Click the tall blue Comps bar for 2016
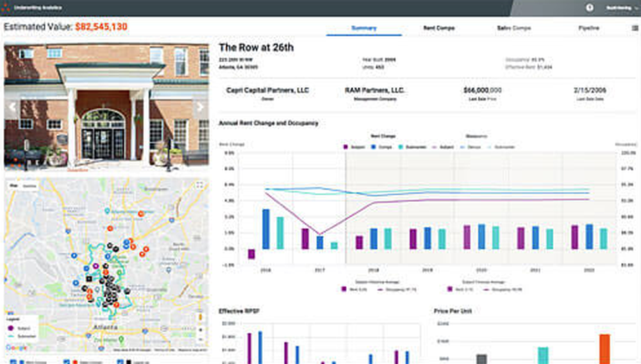 [x=266, y=229]
